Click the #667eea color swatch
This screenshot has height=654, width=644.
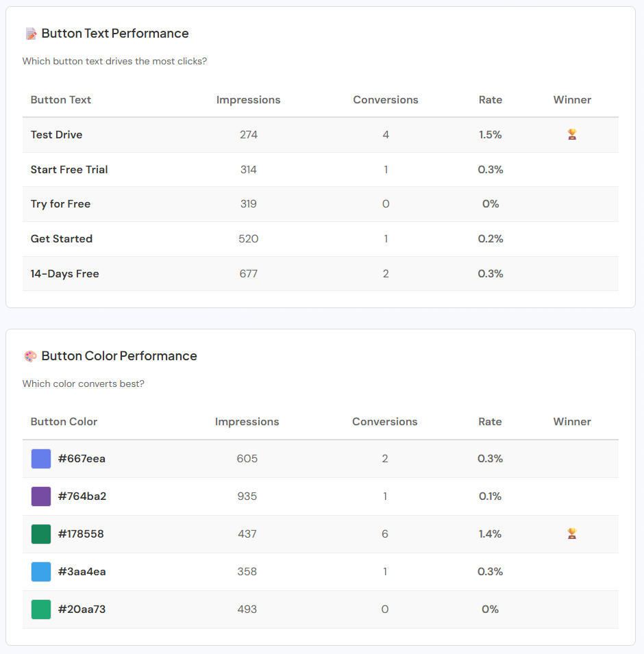pyautogui.click(x=40, y=458)
